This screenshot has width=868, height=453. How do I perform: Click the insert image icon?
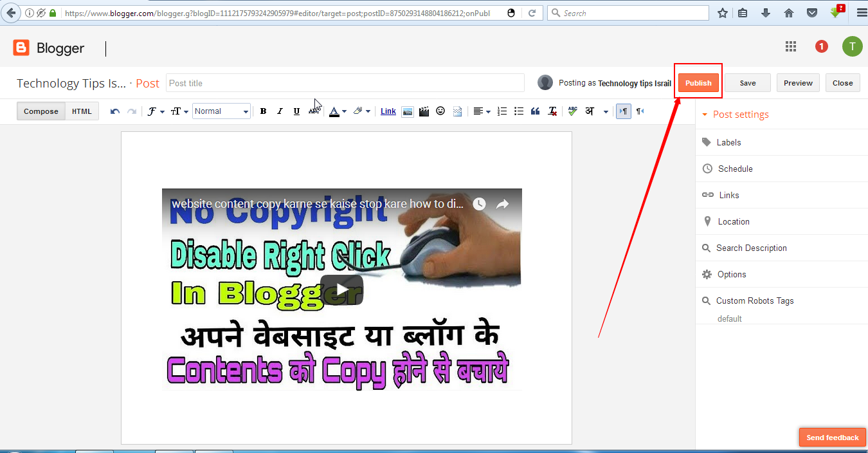click(x=407, y=111)
